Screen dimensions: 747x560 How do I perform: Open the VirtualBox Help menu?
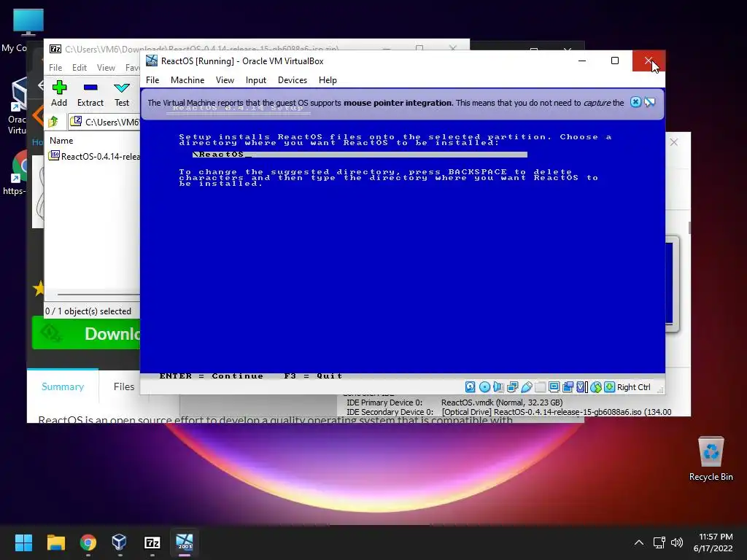click(x=328, y=80)
